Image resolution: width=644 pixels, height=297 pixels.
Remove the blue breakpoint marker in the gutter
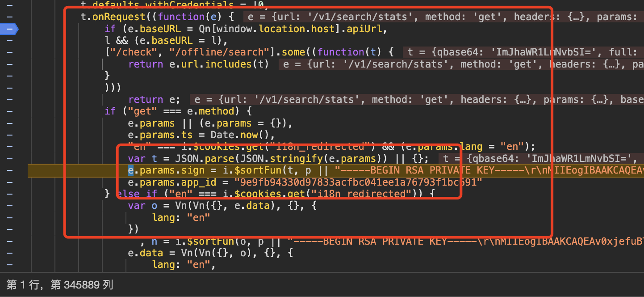click(9, 29)
